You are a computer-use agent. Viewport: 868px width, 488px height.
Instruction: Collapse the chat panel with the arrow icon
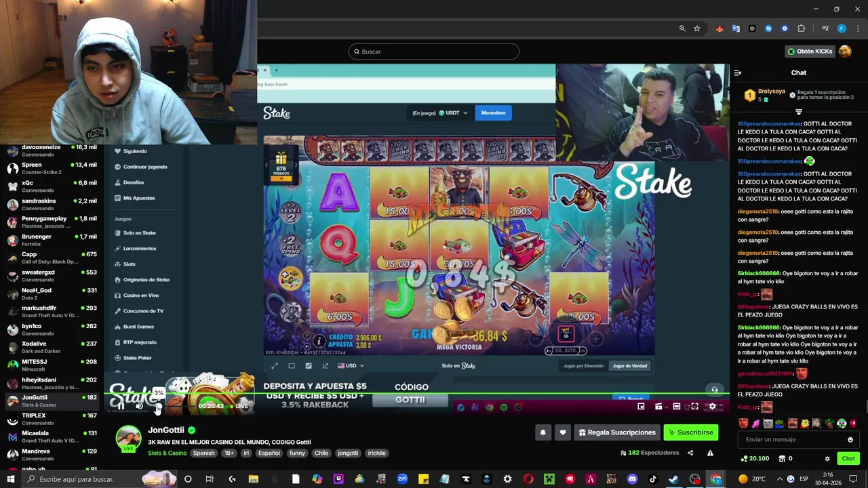click(x=738, y=73)
